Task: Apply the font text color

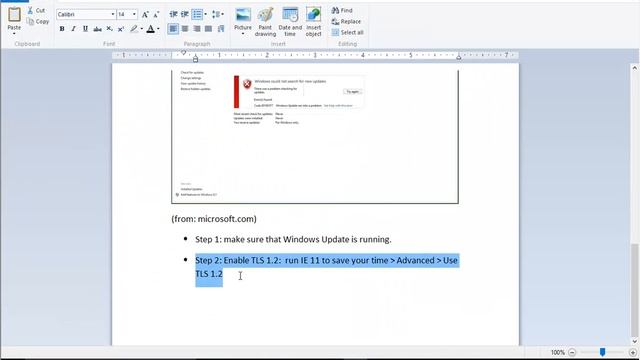Action: 151,29
